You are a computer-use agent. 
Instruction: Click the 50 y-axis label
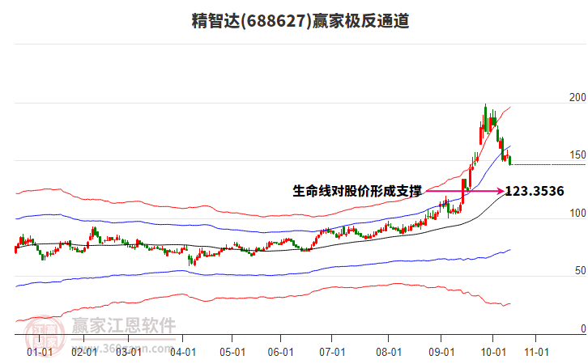[x=580, y=271]
